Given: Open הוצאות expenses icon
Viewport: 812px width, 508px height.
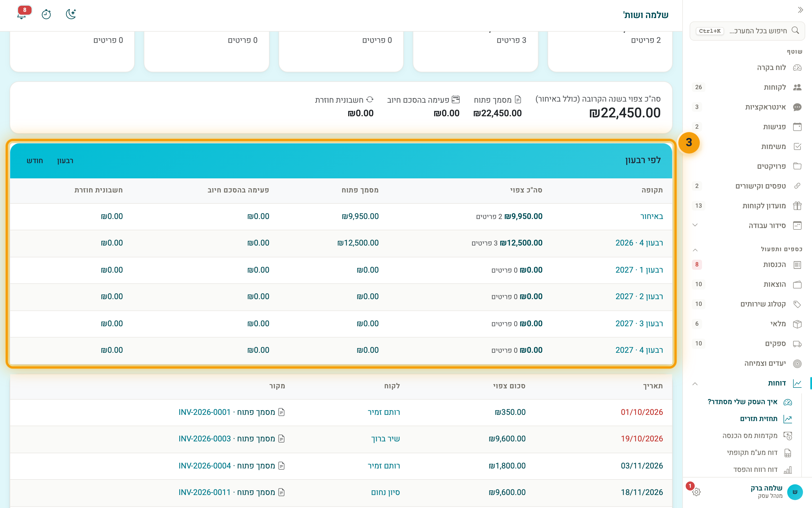Looking at the screenshot, I should (797, 284).
